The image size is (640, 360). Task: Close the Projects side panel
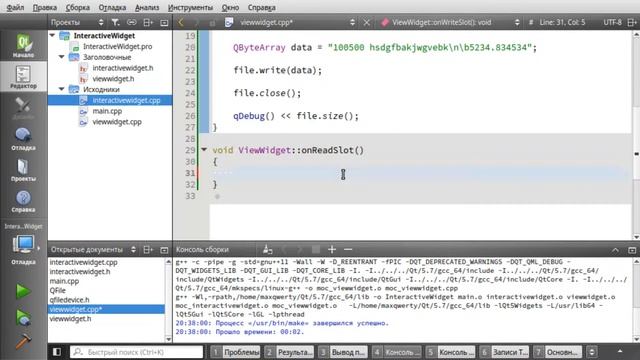[164, 22]
